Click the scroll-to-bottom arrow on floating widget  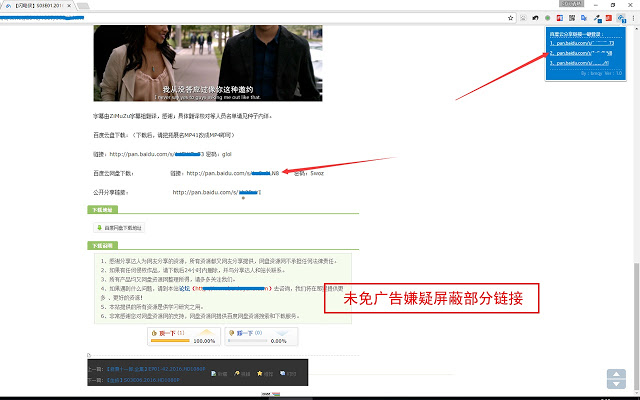pos(616,384)
